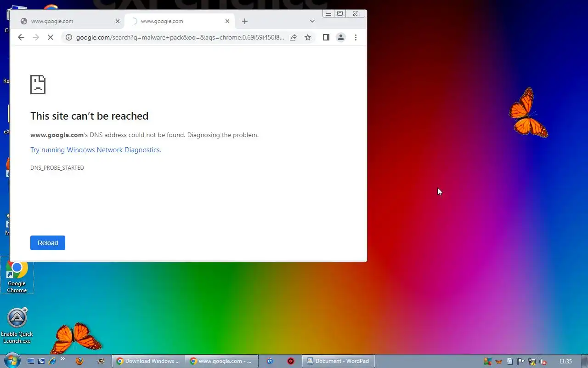Click the colorful squares tray icon
The image size is (588, 368).
[488, 362]
